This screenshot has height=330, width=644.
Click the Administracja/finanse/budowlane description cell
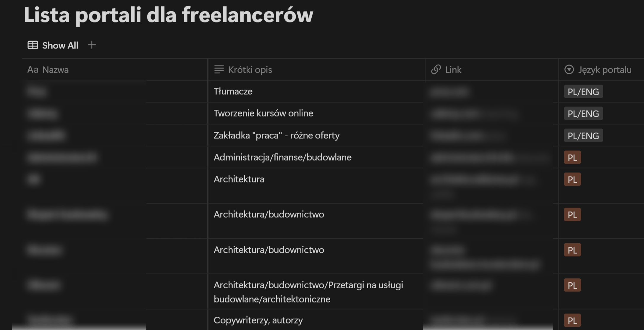pos(283,157)
